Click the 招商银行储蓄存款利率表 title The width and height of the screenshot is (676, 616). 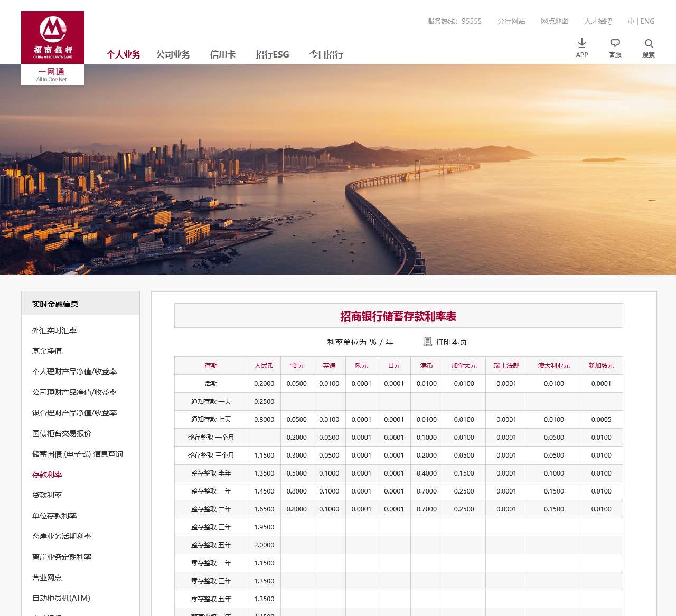398,316
